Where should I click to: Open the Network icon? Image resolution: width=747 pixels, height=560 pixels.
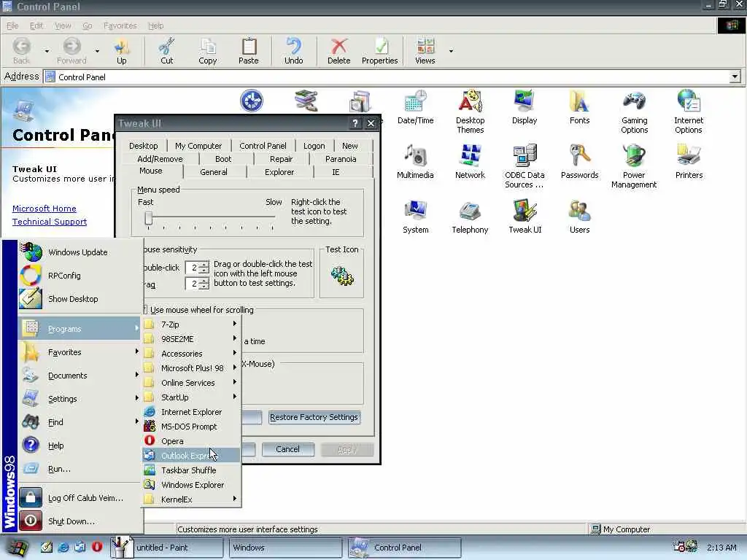coord(471,162)
